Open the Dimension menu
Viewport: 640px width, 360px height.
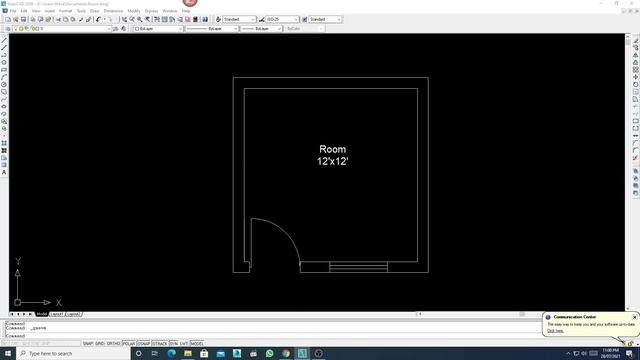113,11
